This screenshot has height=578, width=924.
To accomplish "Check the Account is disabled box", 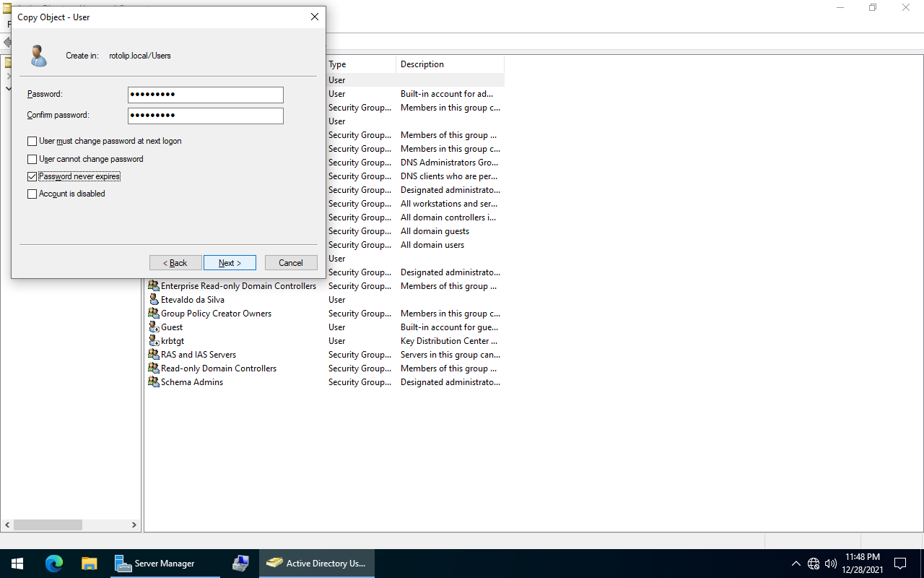I will point(32,194).
